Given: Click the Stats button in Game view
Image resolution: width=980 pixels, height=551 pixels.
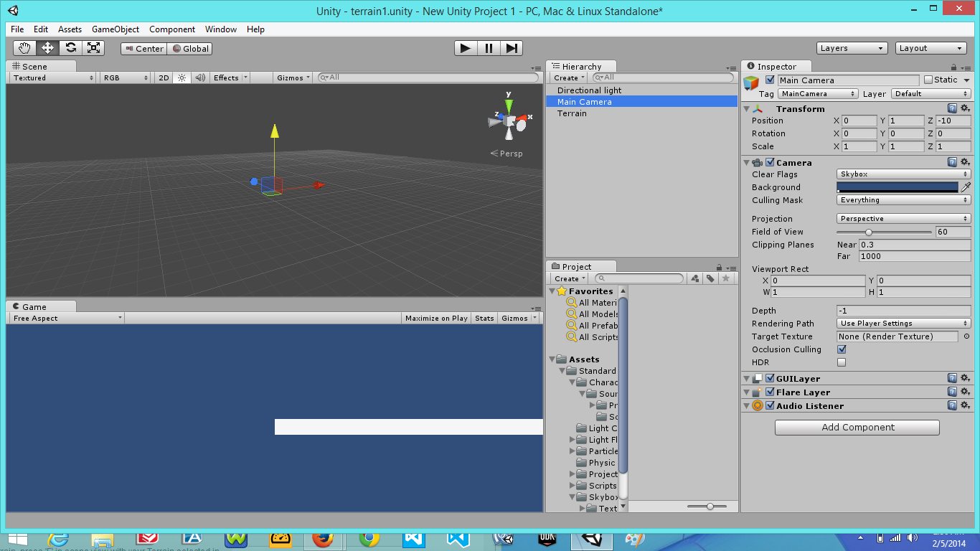Looking at the screenshot, I should click(484, 318).
